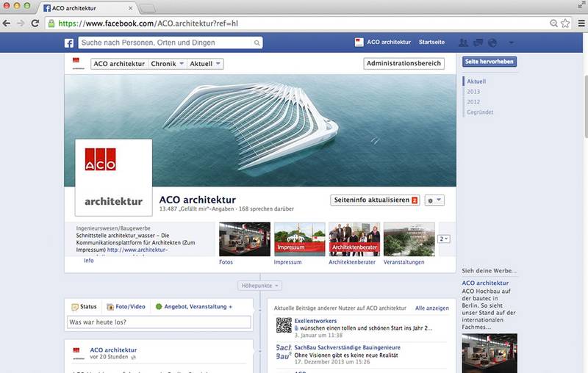This screenshot has width=588, height=373.
Task: Reload the page with refresh icon
Action: click(x=35, y=23)
